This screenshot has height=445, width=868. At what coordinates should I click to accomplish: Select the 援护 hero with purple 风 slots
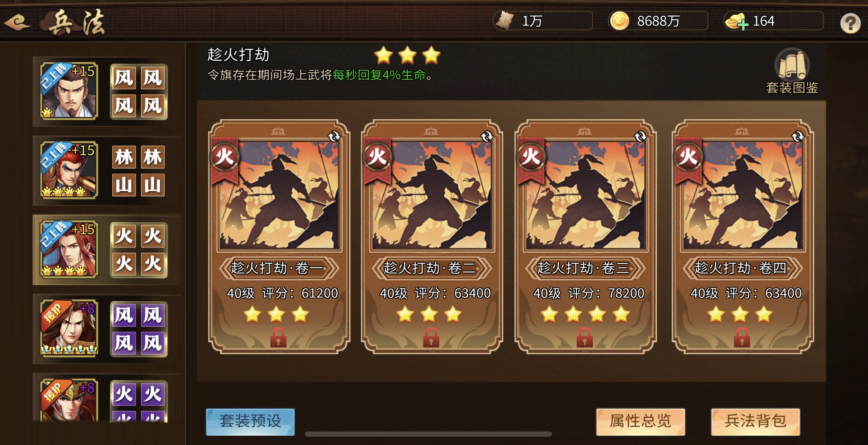[x=69, y=328]
